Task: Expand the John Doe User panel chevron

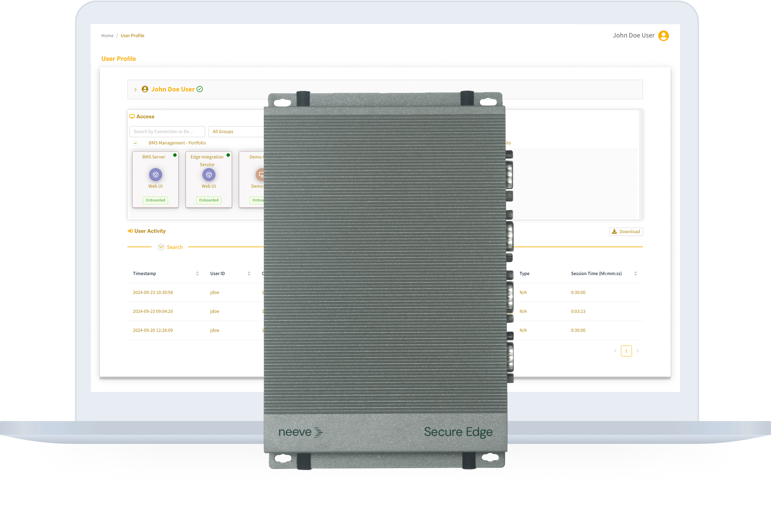Action: [135, 89]
